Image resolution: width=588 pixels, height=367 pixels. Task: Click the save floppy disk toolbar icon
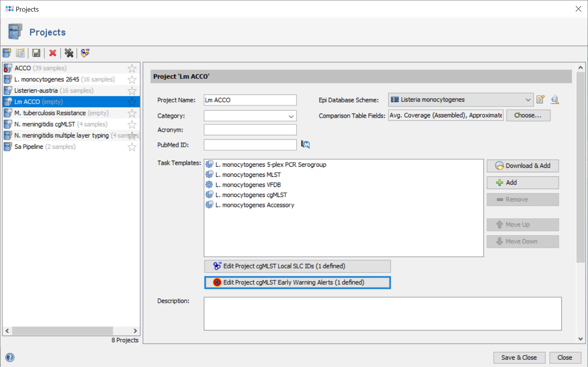click(x=36, y=53)
